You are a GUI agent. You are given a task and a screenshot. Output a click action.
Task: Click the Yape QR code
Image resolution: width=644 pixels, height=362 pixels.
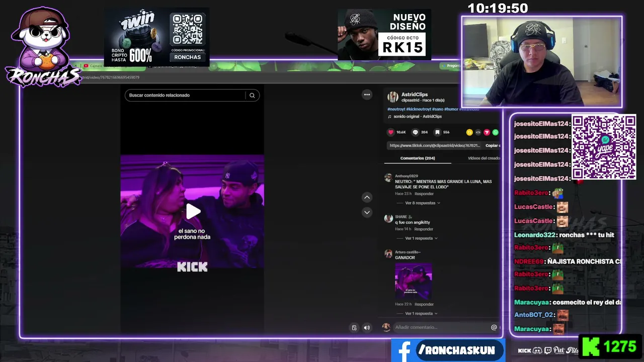(604, 147)
